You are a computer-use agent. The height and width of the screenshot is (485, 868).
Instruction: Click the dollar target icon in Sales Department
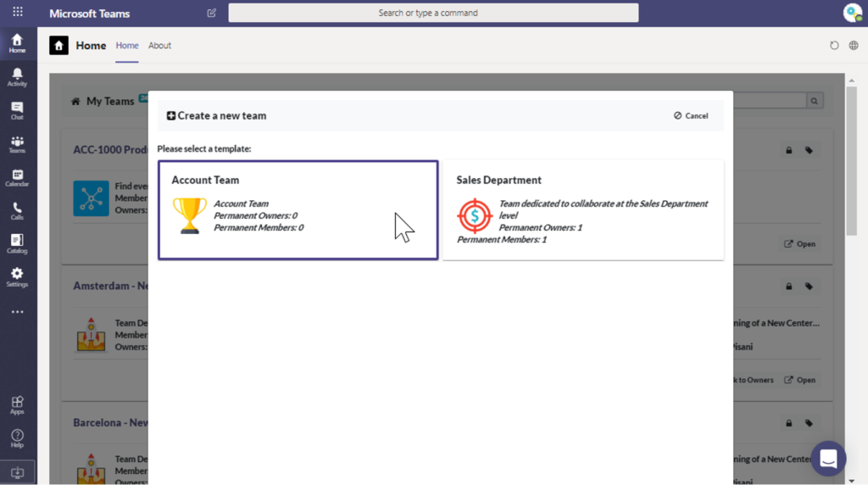475,216
